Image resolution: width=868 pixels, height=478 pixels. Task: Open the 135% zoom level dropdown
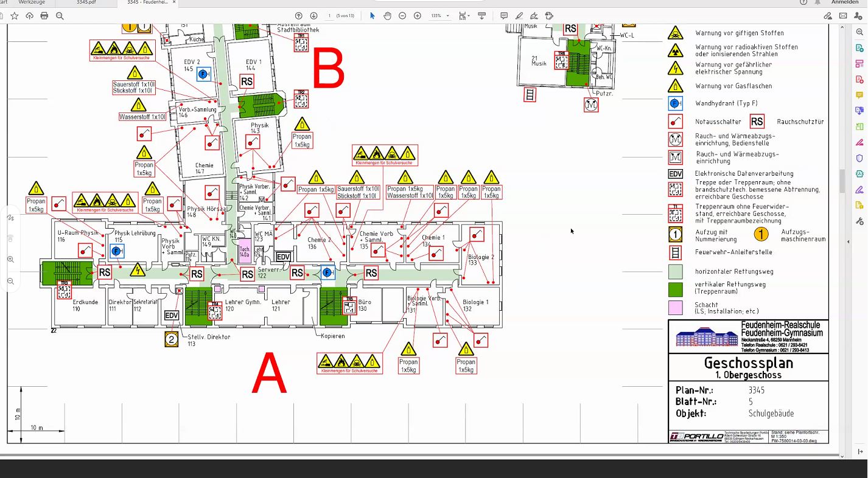tap(439, 16)
